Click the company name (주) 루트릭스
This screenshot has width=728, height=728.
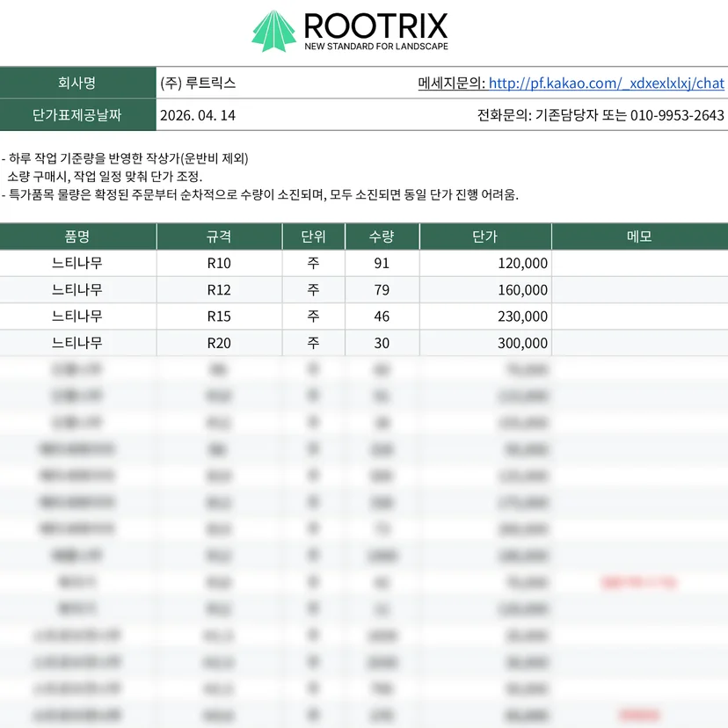(198, 84)
